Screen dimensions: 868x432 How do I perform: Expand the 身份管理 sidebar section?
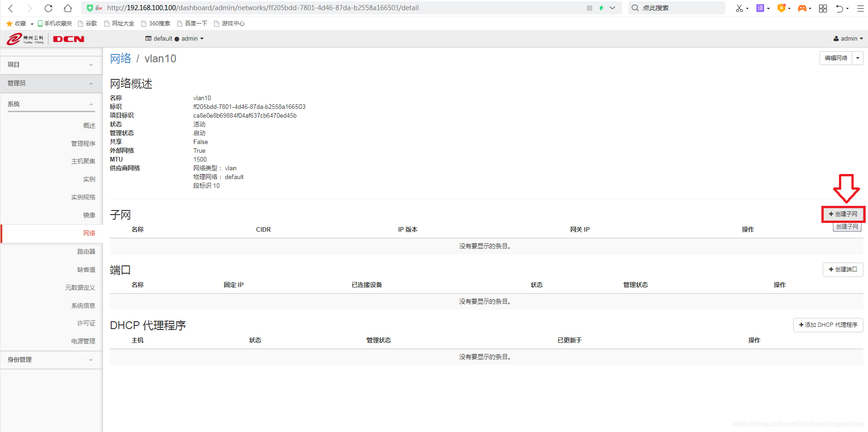tap(51, 360)
